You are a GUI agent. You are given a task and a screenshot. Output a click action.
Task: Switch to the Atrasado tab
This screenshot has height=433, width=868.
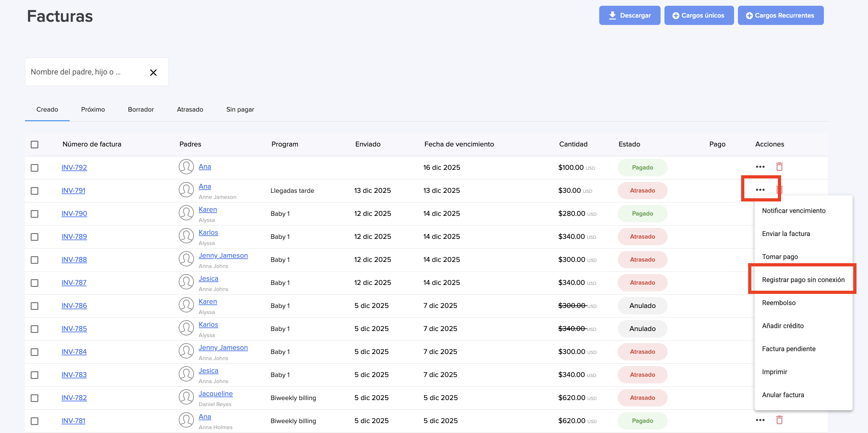point(190,110)
